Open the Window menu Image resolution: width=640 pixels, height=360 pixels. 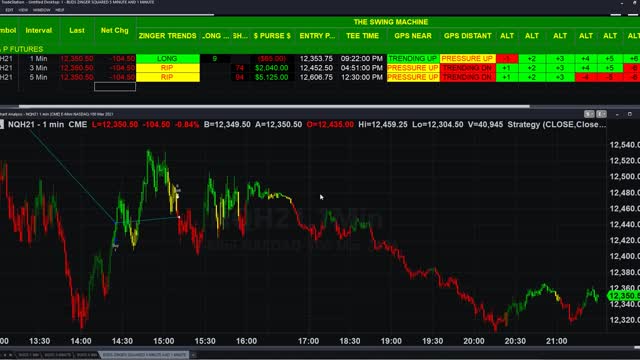[41, 10]
